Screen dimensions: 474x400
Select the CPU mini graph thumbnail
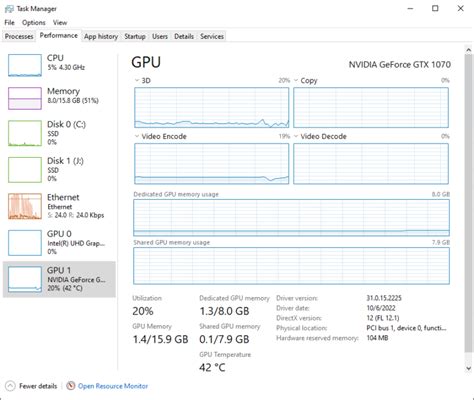pyautogui.click(x=25, y=66)
